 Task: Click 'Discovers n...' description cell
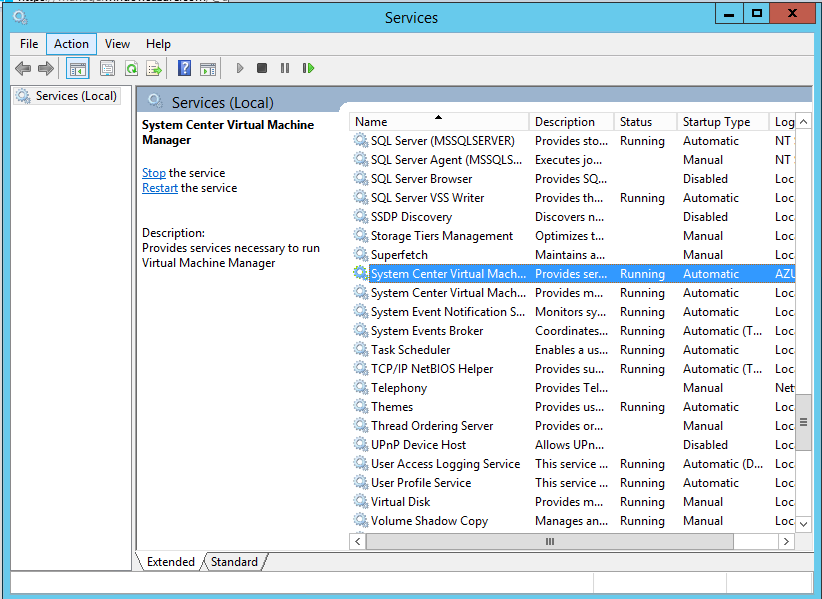pyautogui.click(x=569, y=216)
